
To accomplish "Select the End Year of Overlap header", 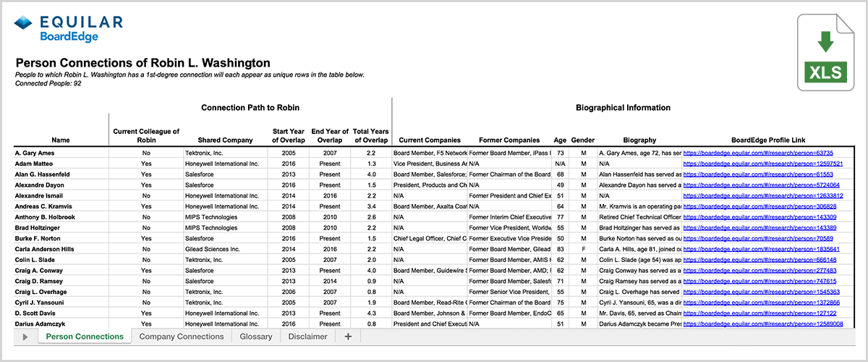I will pos(330,135).
